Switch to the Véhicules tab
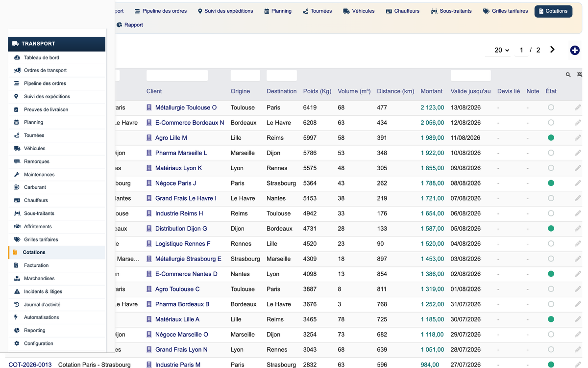Image resolution: width=588 pixels, height=368 pixels. (359, 11)
